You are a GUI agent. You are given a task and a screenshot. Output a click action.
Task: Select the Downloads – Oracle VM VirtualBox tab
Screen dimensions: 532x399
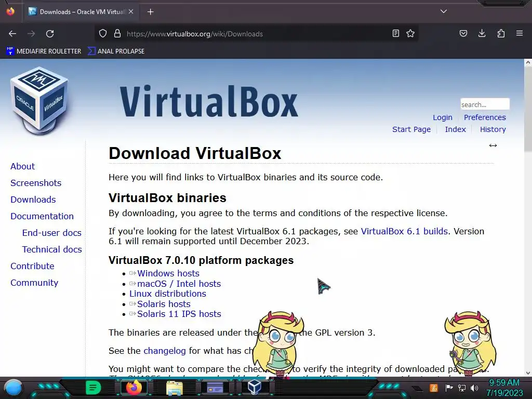pos(81,11)
